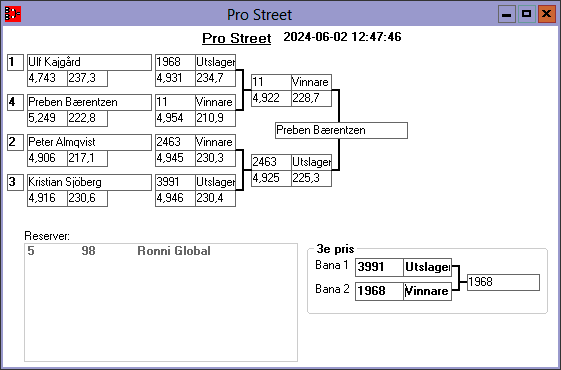Click the 4,922 time cell
The height and width of the screenshot is (370, 561).
(271, 98)
